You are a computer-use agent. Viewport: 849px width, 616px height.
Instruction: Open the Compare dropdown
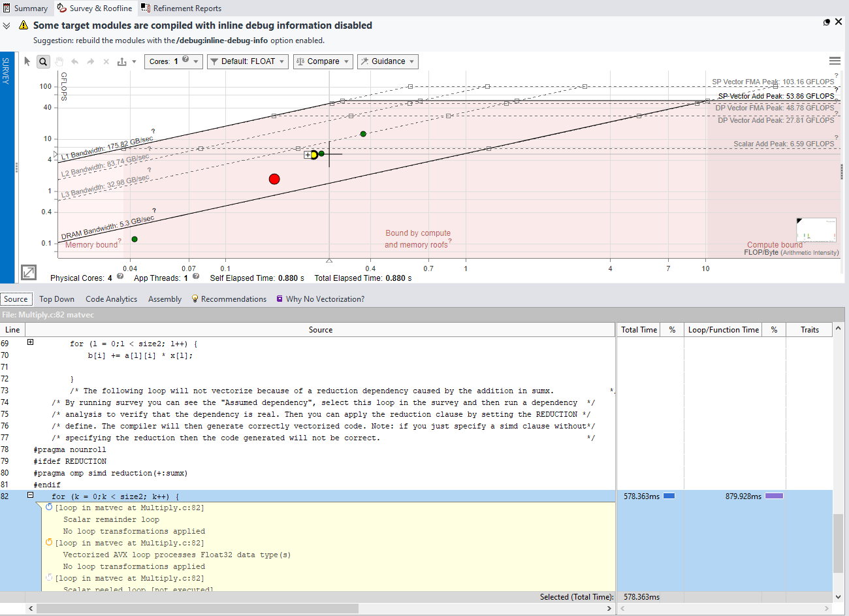pyautogui.click(x=323, y=61)
